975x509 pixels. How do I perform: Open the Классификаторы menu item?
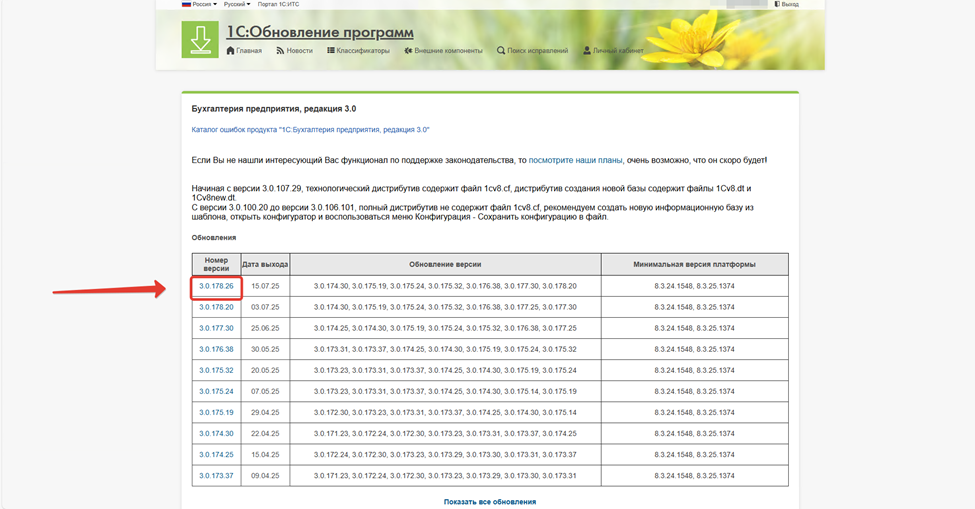click(x=359, y=50)
